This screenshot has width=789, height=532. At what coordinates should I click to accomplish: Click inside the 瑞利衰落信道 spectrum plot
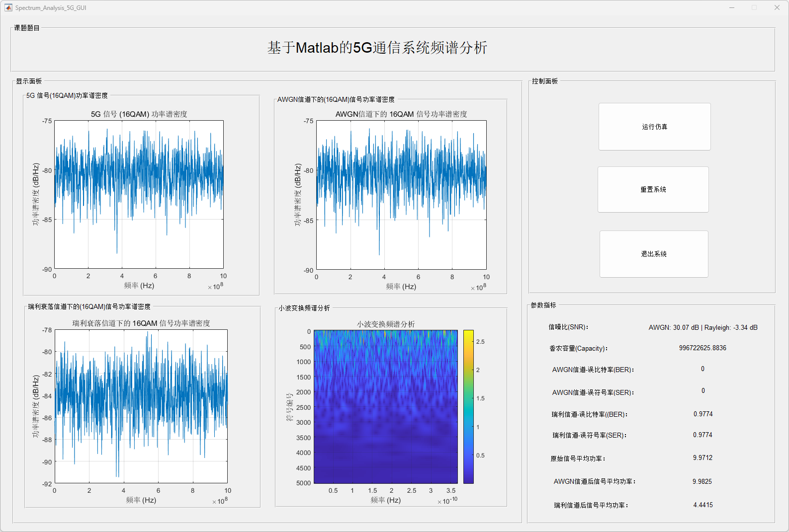(141, 406)
